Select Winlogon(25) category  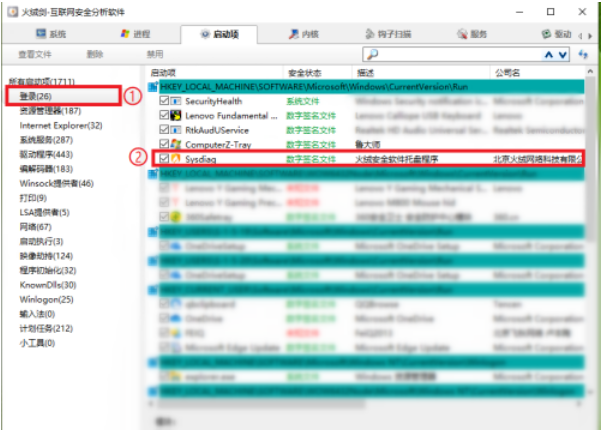pyautogui.click(x=47, y=299)
